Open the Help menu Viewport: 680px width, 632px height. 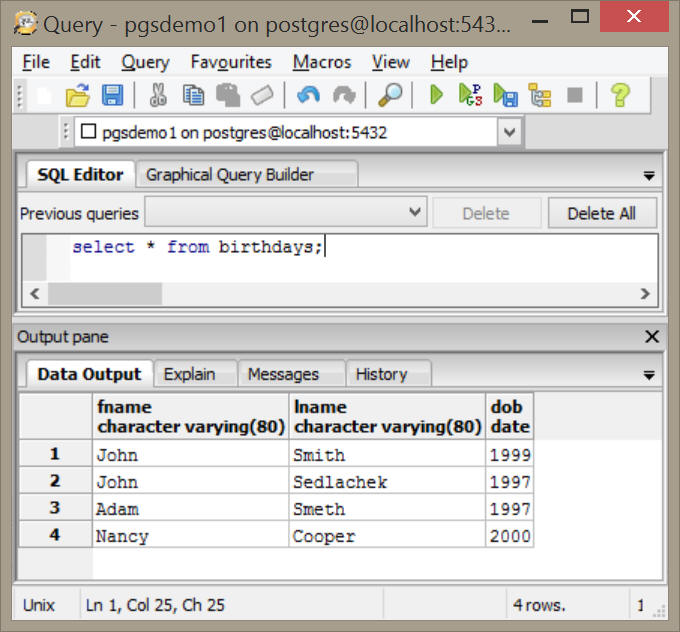(449, 62)
